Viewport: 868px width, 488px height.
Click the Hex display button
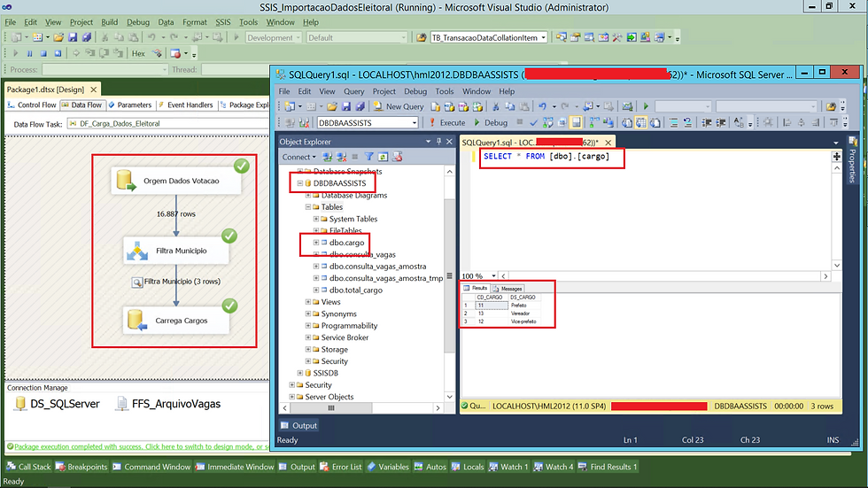pyautogui.click(x=138, y=54)
